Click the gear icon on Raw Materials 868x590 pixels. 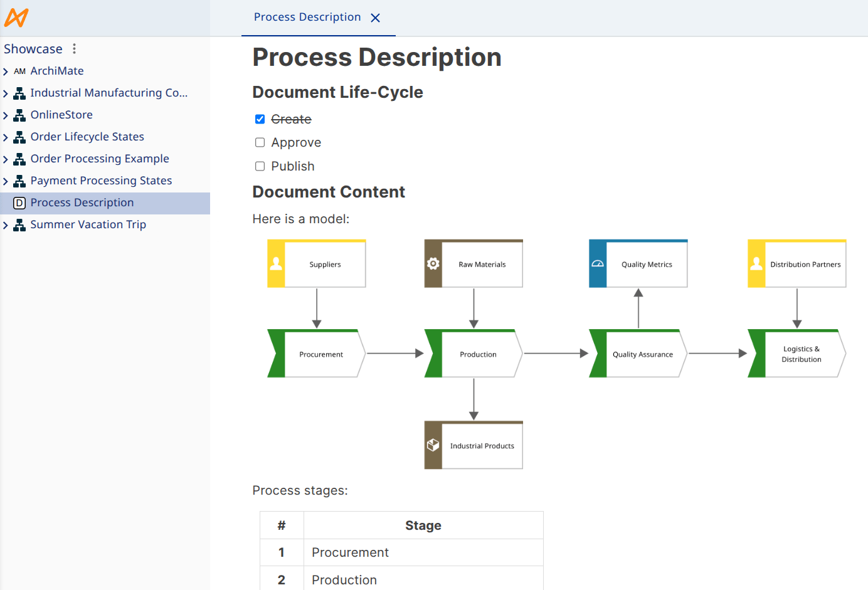point(433,263)
